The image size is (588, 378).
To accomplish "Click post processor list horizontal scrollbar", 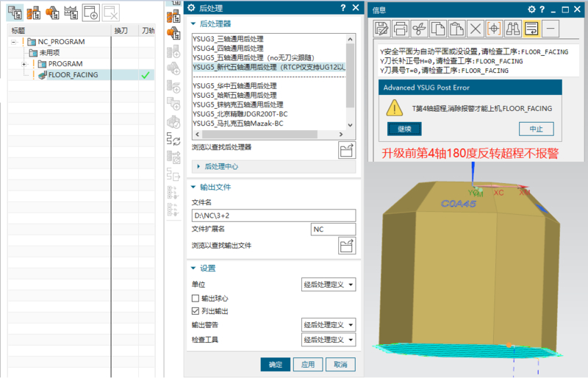I will tap(259, 135).
